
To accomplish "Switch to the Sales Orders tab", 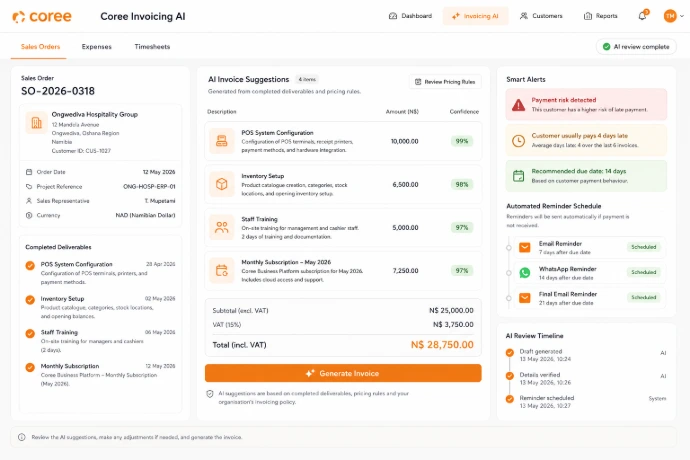I will coord(40,47).
